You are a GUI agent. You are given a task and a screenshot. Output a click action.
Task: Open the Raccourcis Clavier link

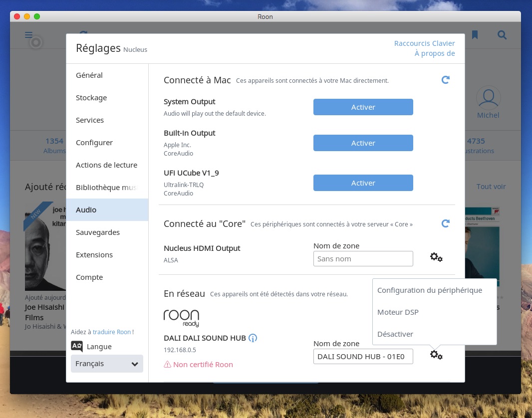click(424, 43)
